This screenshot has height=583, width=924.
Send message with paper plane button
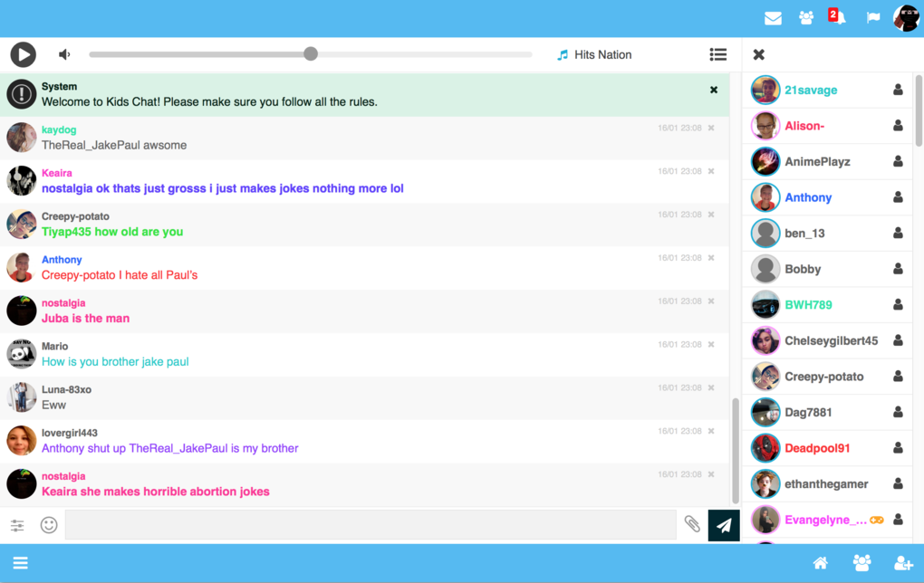click(724, 525)
